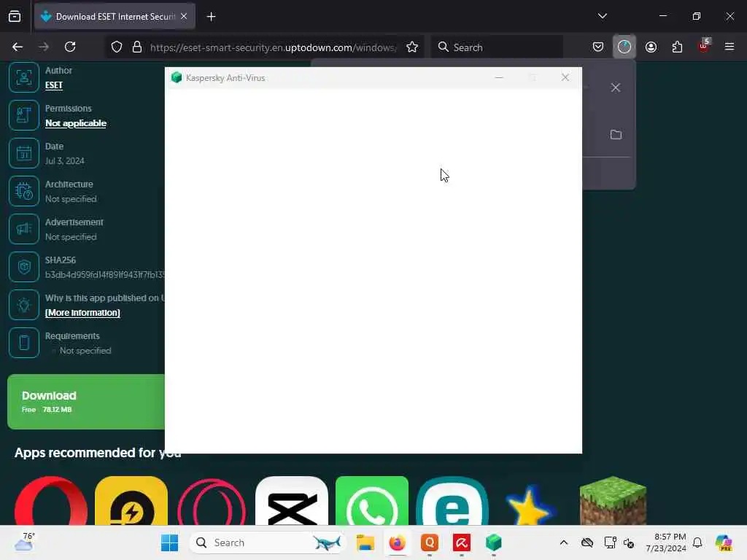Viewport: 747px width, 560px height.
Task: Open Firefox downloads progress button
Action: pos(624,47)
